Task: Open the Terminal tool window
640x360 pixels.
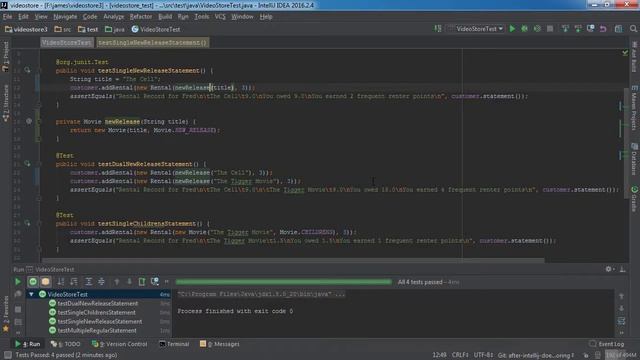Action: [174, 344]
